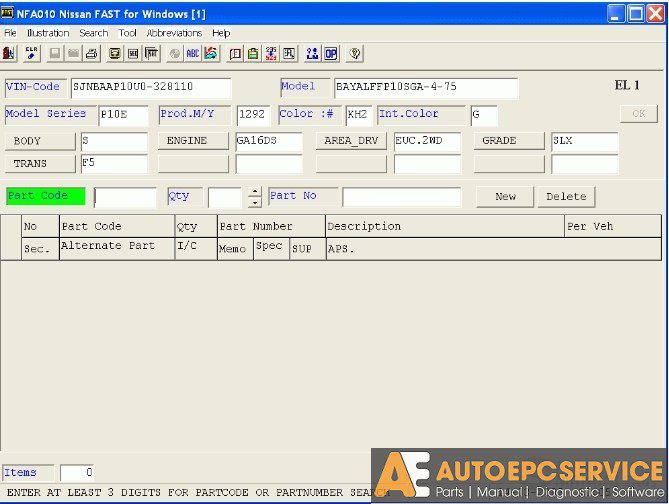Click the EL 1 label
The image size is (669, 504).
pyautogui.click(x=627, y=85)
